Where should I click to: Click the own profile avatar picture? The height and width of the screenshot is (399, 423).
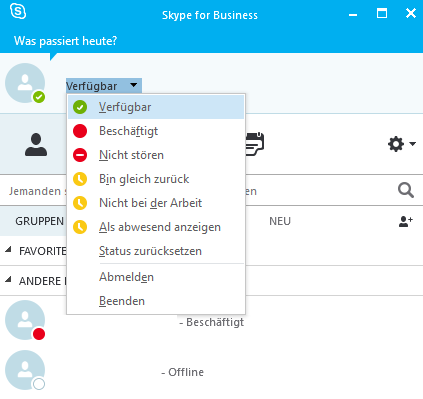(25, 83)
